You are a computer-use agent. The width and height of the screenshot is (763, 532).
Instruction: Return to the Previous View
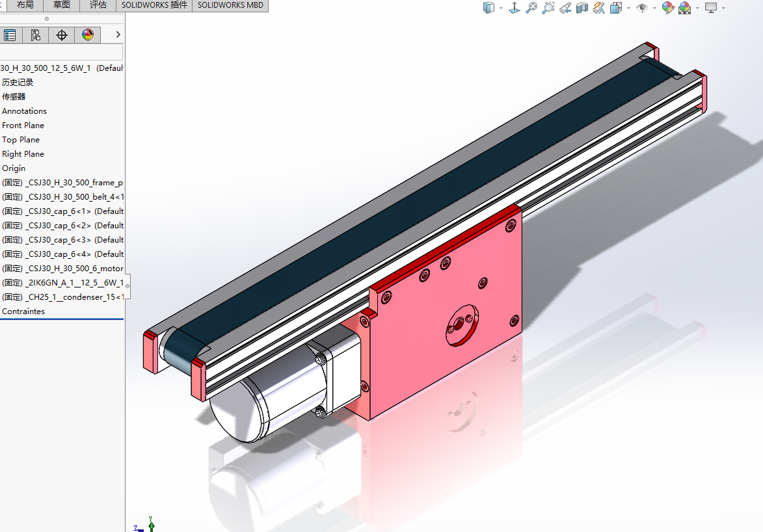coord(565,8)
